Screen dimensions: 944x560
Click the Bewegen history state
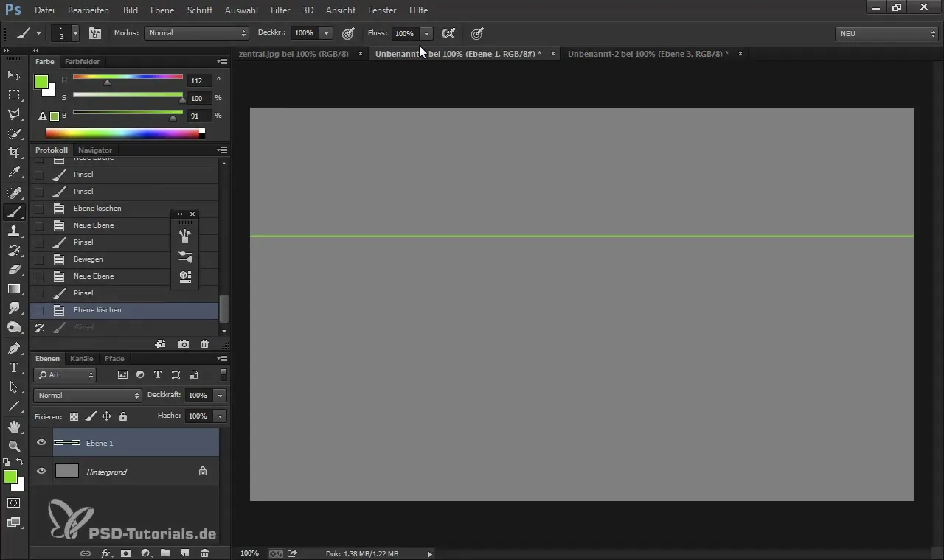coord(124,259)
